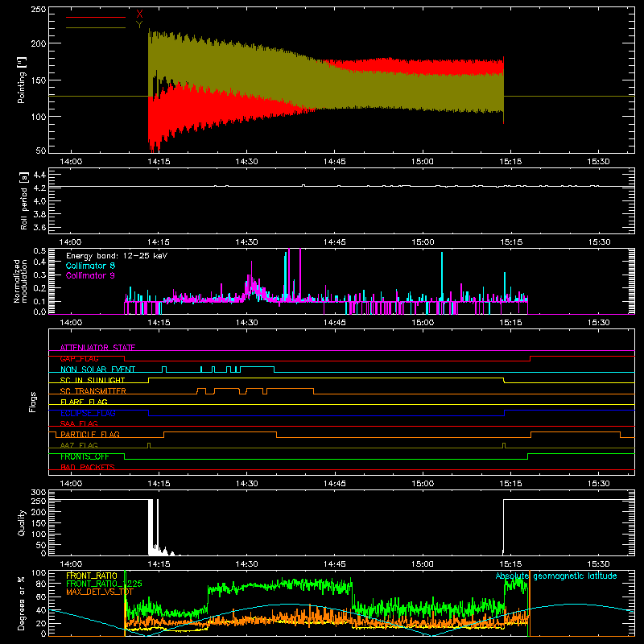
Task: Select the BAD_PACKETS flag label
Action: 88,467
